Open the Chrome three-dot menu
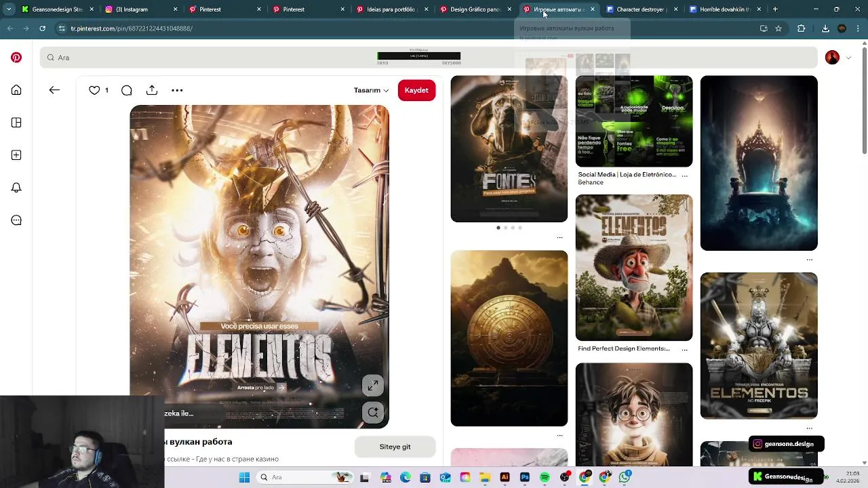Viewport: 868px width, 488px height. tap(859, 28)
